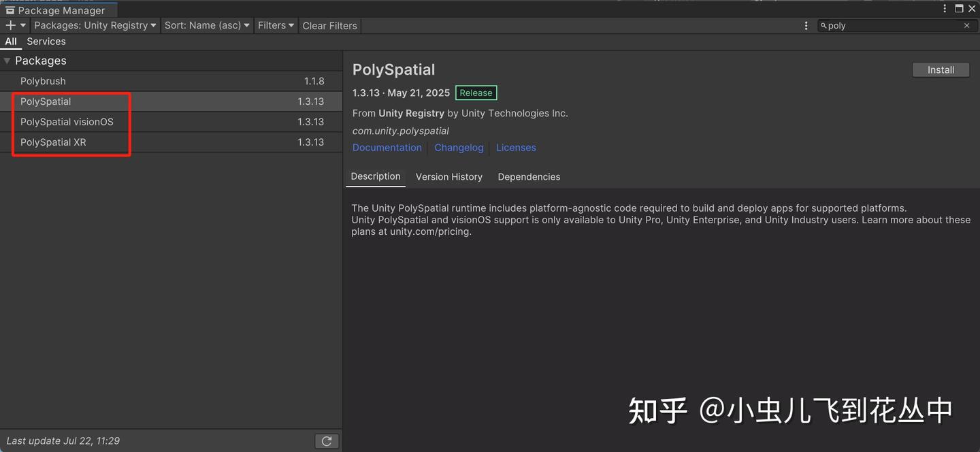Click the Release status badge
Screen dimensions: 980x452
tap(476, 93)
